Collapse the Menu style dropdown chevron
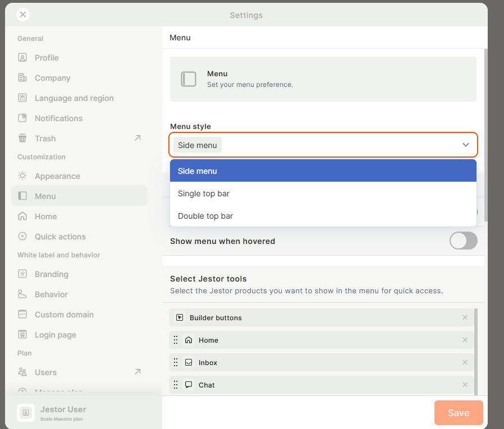504x429 pixels. (465, 145)
